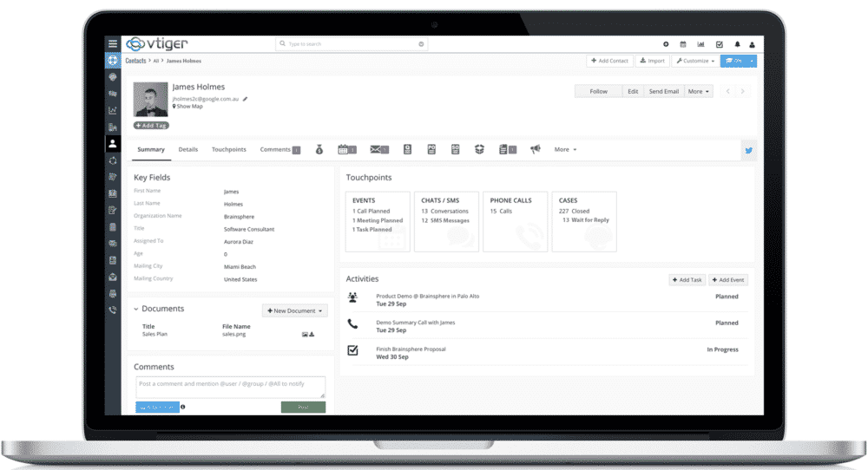The image size is (868, 470).
Task: Open the New Document dropdown
Action: [x=294, y=310]
